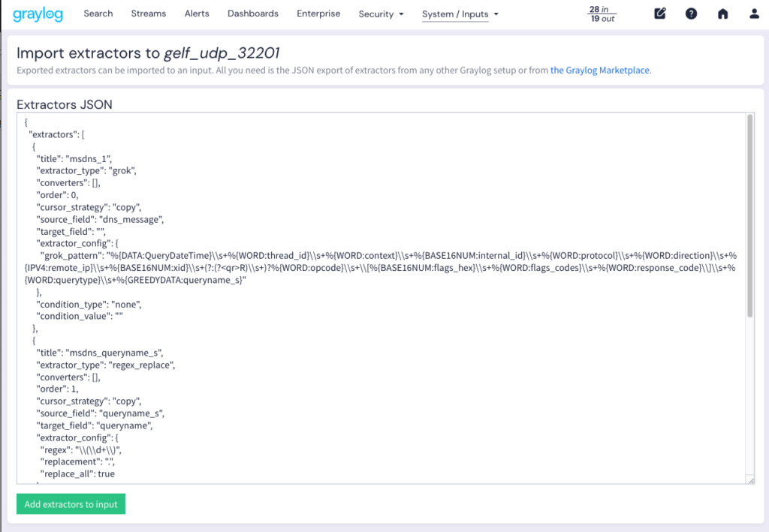Click the Textarea resize handle corner
Viewport: 769px width, 532px height.
pos(751,480)
